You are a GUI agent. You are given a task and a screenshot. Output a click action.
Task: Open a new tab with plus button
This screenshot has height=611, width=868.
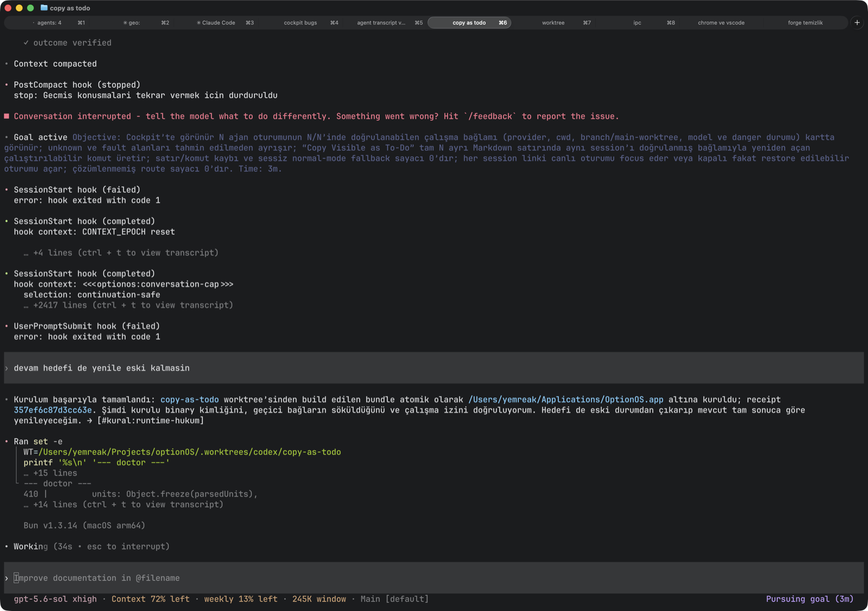857,23
